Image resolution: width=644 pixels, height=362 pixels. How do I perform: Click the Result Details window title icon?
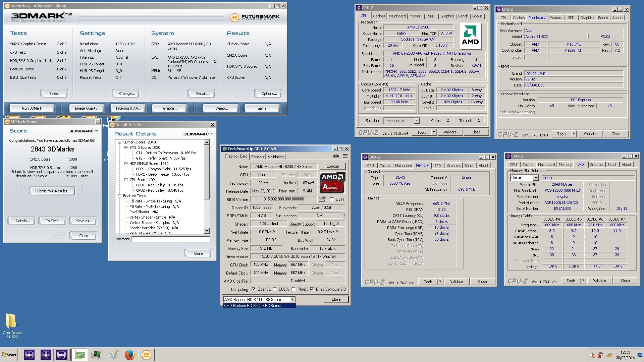pos(112,125)
